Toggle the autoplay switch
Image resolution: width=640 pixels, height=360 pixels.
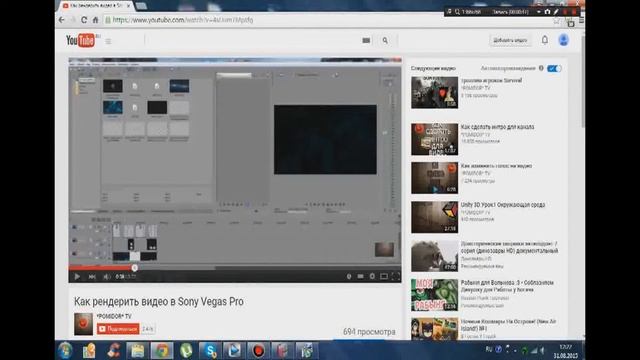tap(554, 68)
